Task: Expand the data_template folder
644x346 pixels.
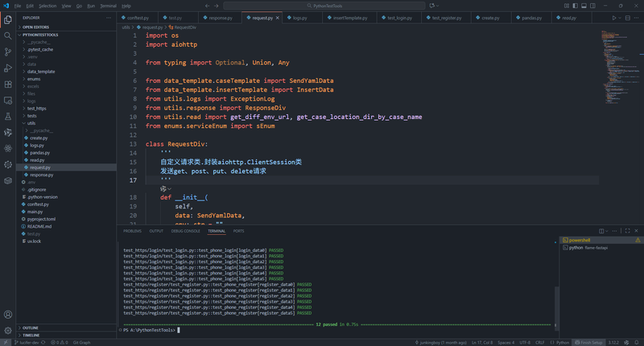Action: click(40, 71)
